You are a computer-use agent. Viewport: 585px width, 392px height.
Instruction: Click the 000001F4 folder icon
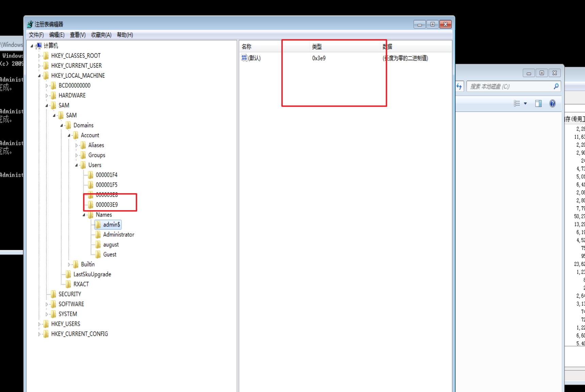[90, 175]
